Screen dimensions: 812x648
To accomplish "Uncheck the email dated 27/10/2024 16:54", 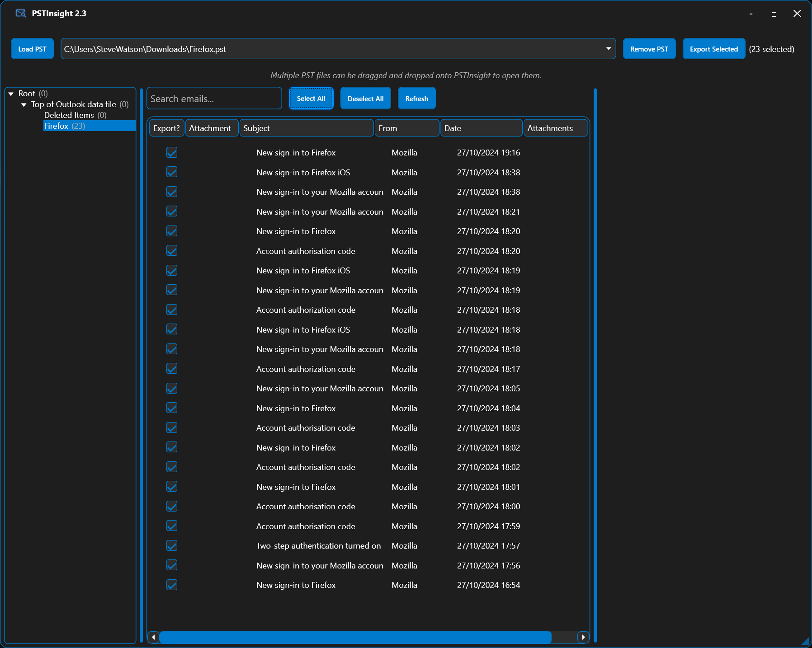I will coord(172,585).
